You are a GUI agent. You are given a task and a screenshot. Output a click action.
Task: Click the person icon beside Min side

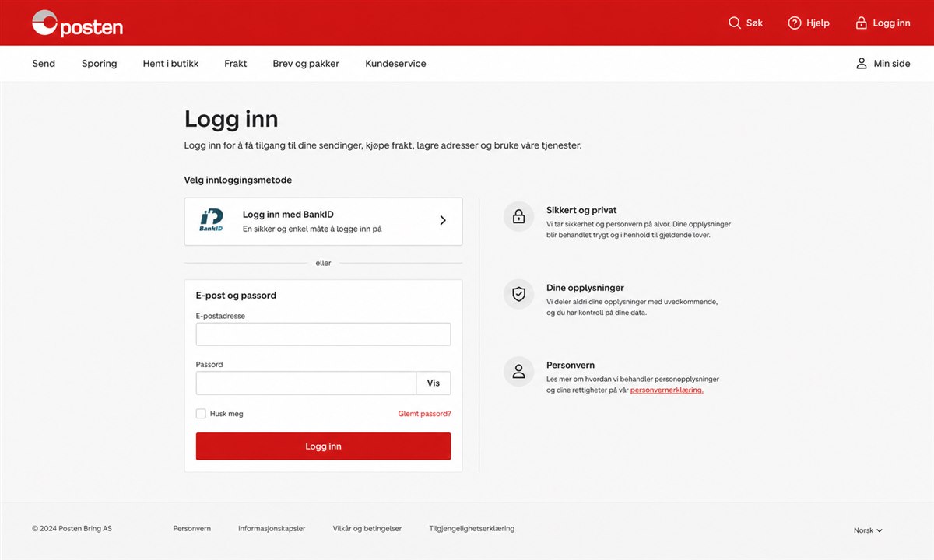862,64
